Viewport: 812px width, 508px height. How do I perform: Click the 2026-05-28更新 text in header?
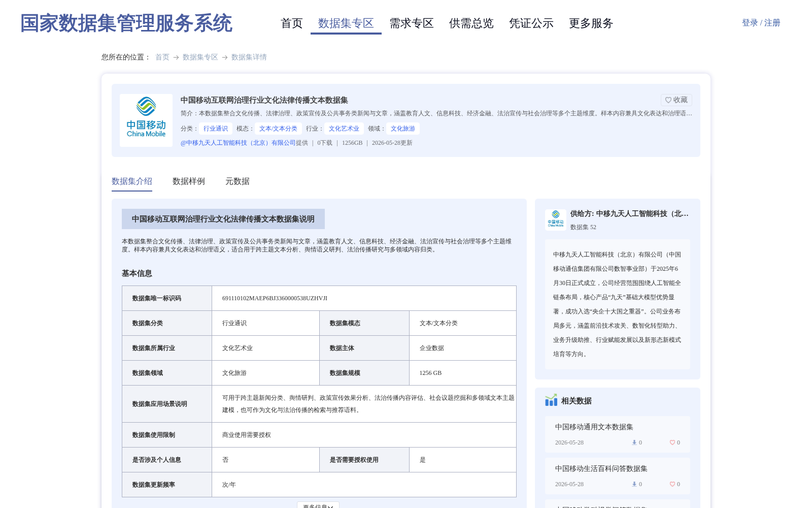click(392, 143)
